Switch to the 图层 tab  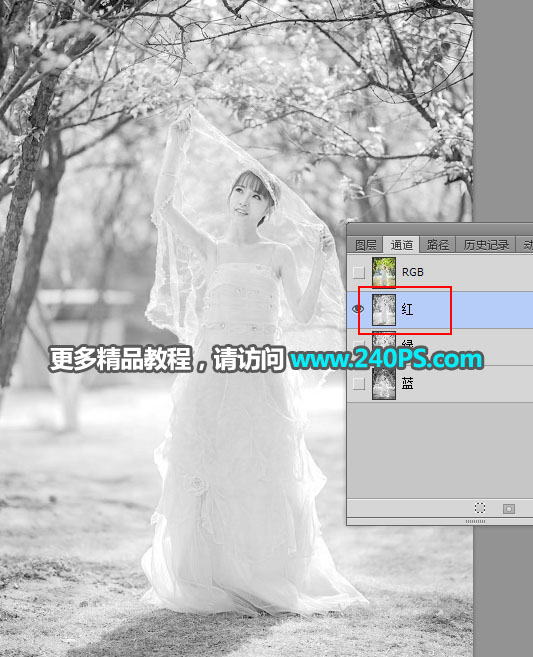click(365, 245)
